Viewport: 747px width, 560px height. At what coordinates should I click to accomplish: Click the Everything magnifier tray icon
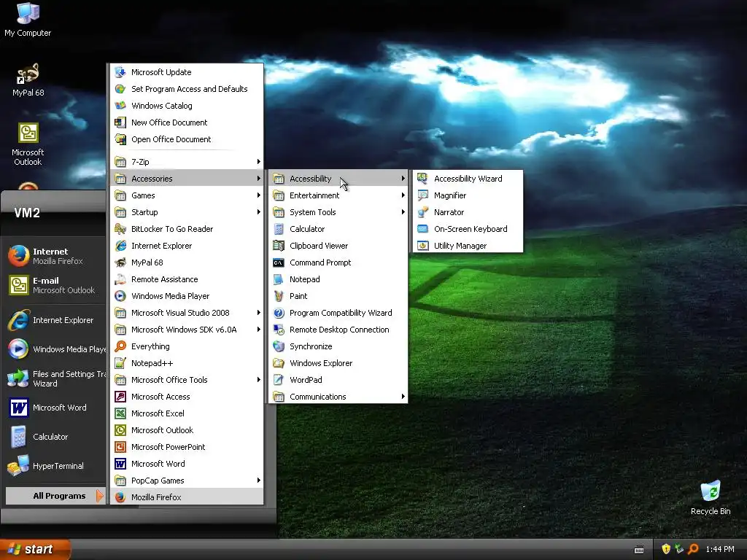click(x=693, y=549)
